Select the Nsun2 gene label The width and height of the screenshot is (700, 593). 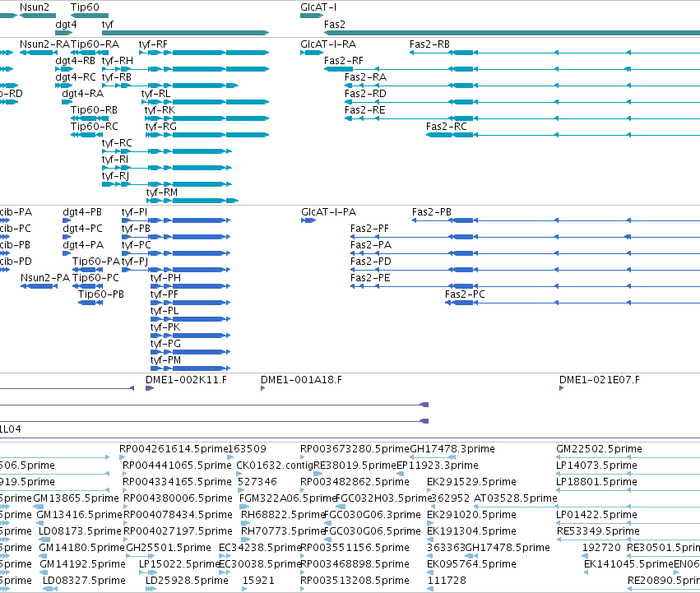tap(35, 7)
